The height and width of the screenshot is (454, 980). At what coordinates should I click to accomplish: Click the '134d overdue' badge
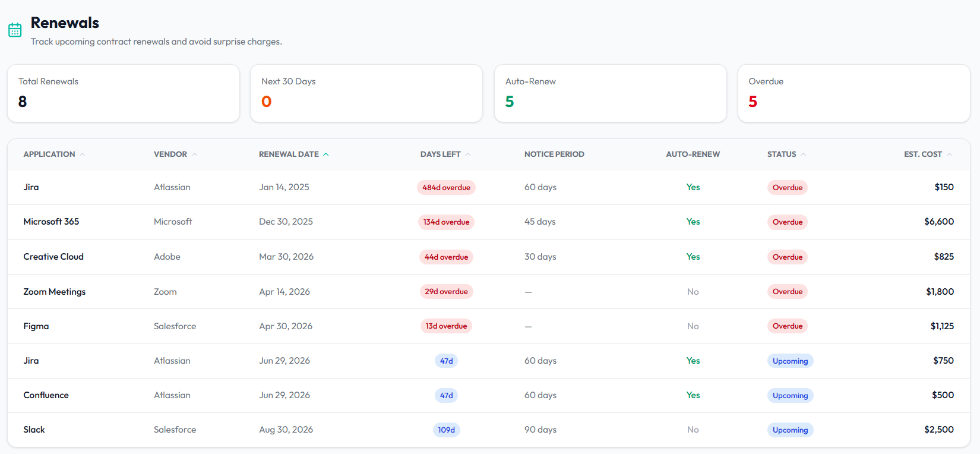click(446, 222)
